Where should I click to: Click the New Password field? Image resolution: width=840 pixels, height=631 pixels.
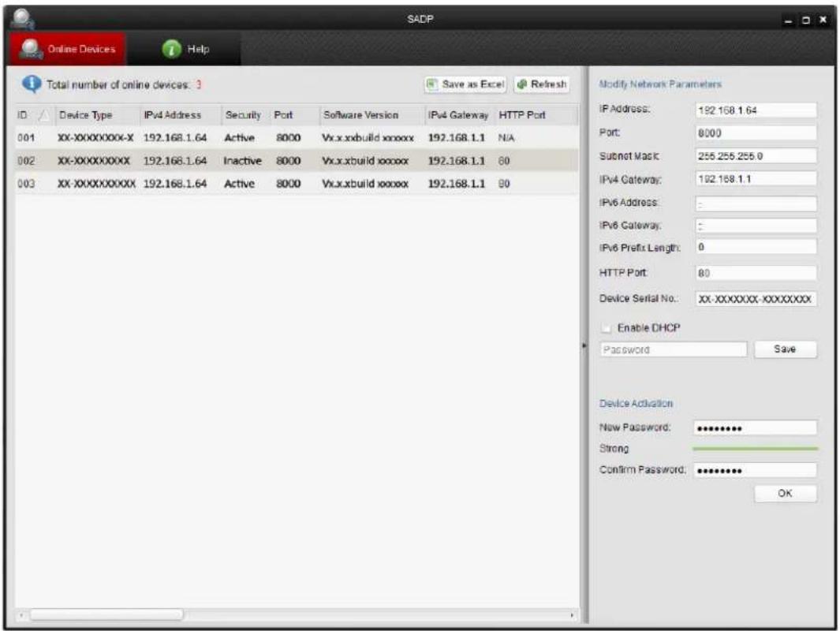(x=756, y=428)
